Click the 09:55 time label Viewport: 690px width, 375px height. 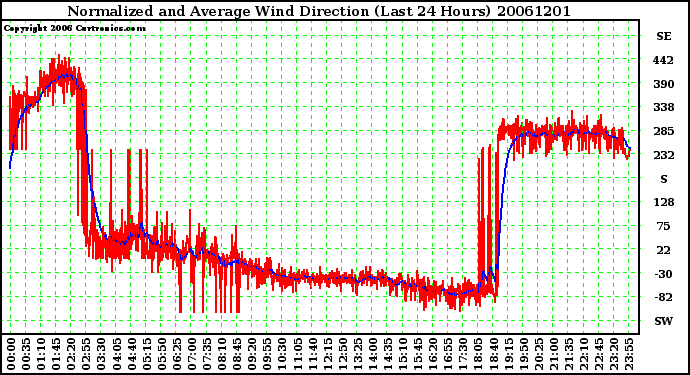click(267, 354)
